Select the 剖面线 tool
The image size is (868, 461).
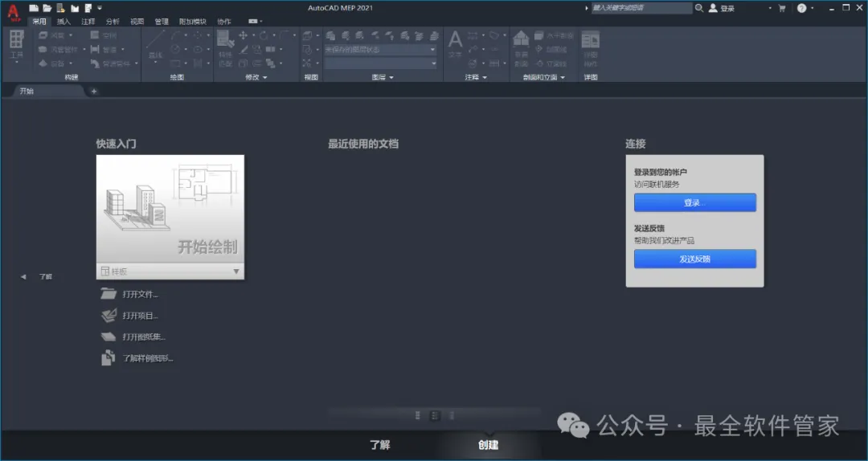point(551,50)
